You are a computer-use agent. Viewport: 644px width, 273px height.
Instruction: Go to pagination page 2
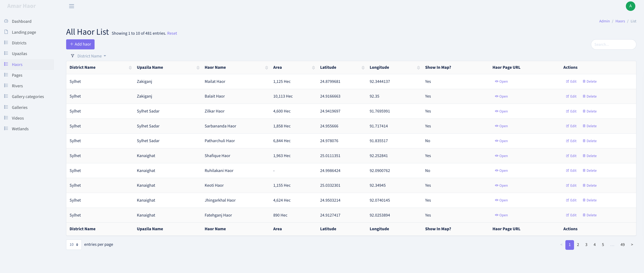[x=578, y=245]
